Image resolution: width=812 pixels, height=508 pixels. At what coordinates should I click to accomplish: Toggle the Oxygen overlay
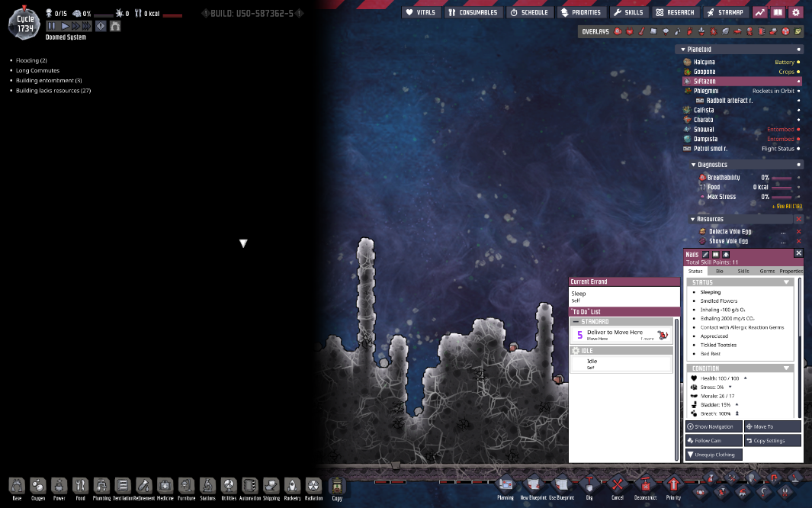[x=616, y=31]
